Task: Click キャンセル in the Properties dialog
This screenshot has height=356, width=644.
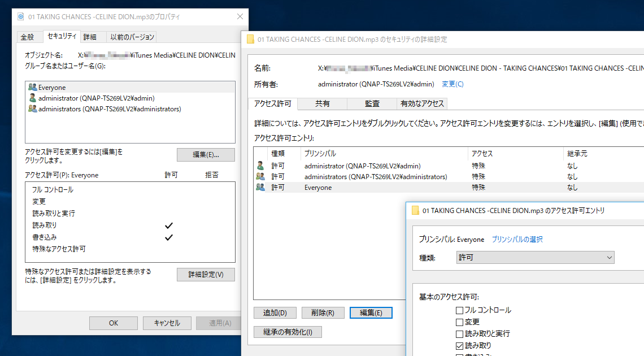Action: click(167, 323)
